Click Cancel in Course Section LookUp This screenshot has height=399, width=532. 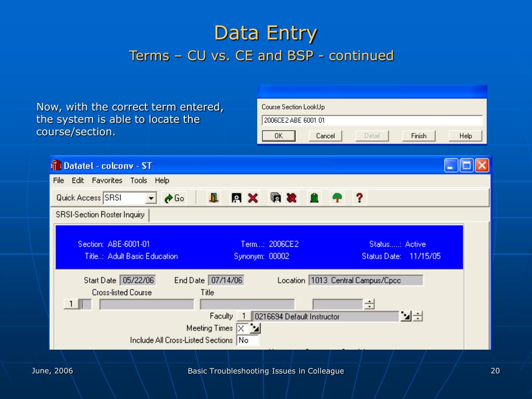325,136
